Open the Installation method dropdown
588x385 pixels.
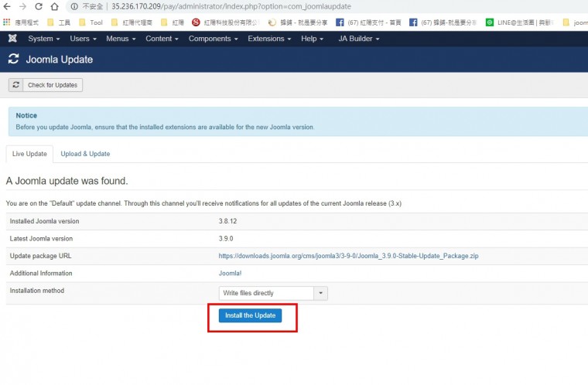click(x=273, y=293)
